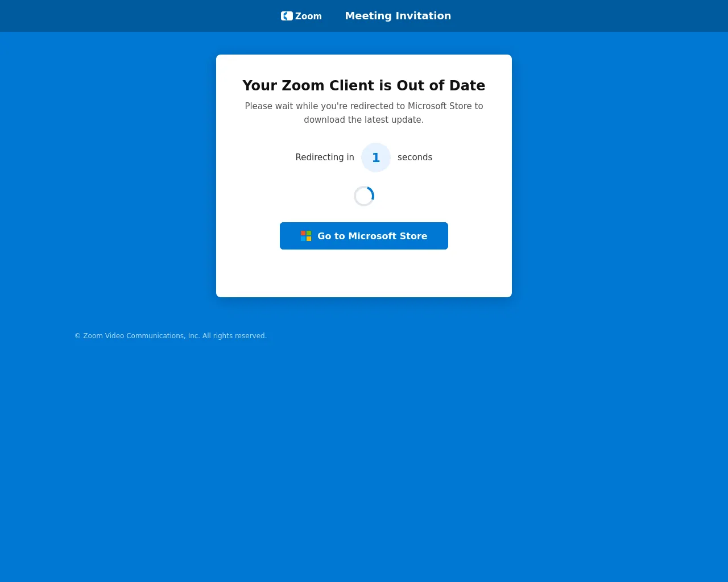Click the "Zoom" brand text in header
Viewport: 728px width, 582px height.
click(x=308, y=16)
